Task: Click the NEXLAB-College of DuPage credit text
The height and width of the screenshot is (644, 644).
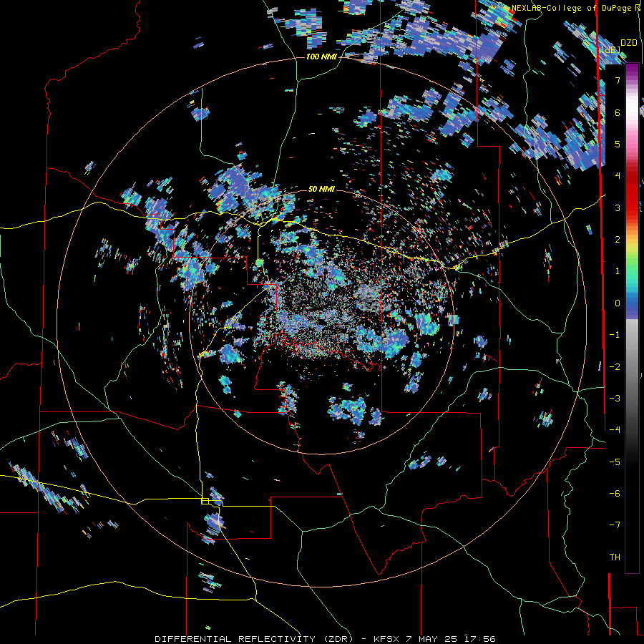Action: (x=575, y=8)
